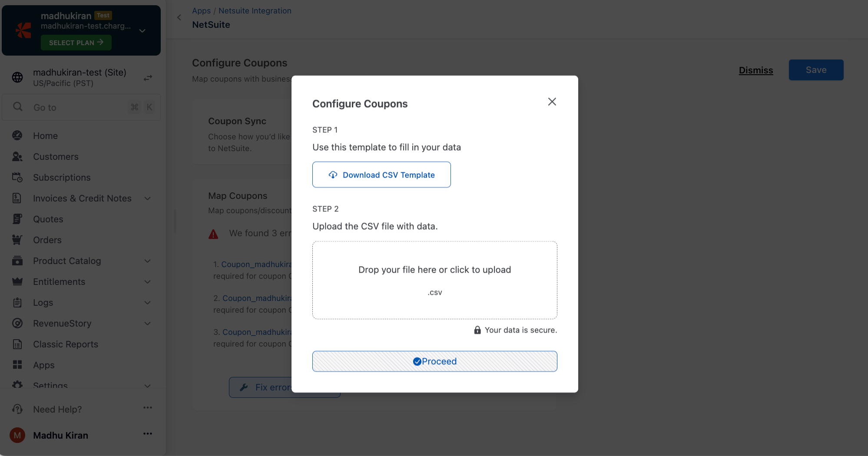
Task: Click the CSV file upload drop zone
Action: click(434, 280)
